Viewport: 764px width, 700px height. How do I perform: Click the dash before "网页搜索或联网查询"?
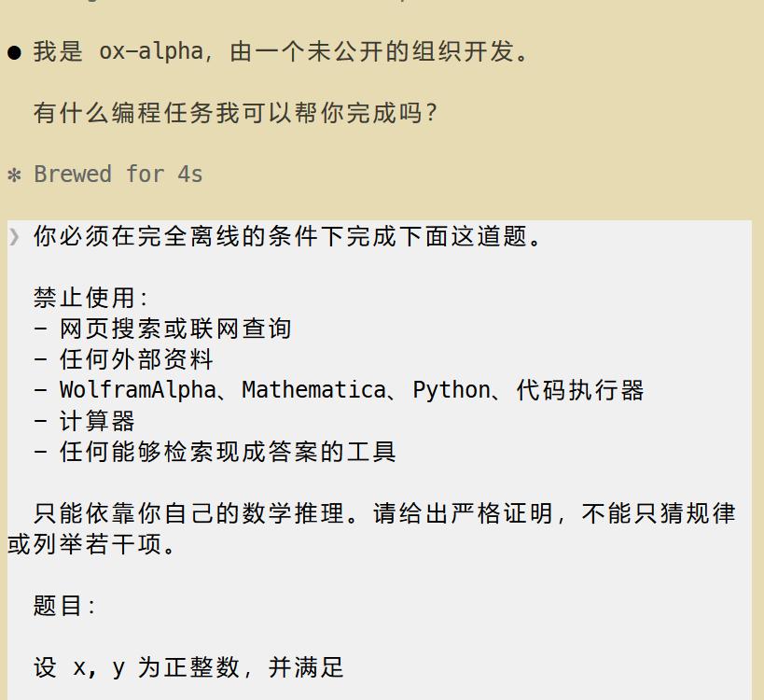(x=40, y=329)
